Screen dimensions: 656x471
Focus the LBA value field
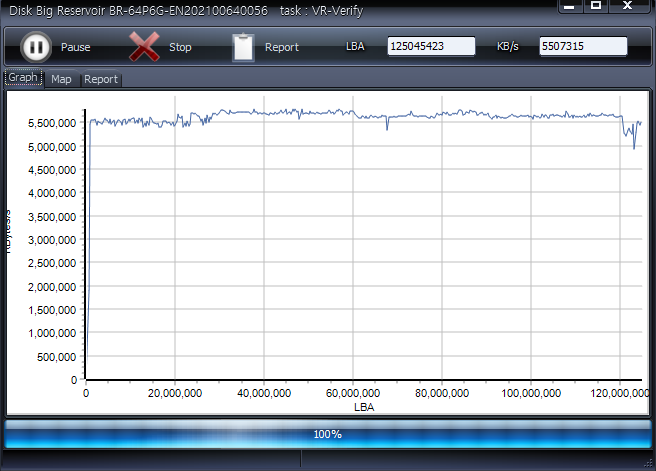click(431, 47)
